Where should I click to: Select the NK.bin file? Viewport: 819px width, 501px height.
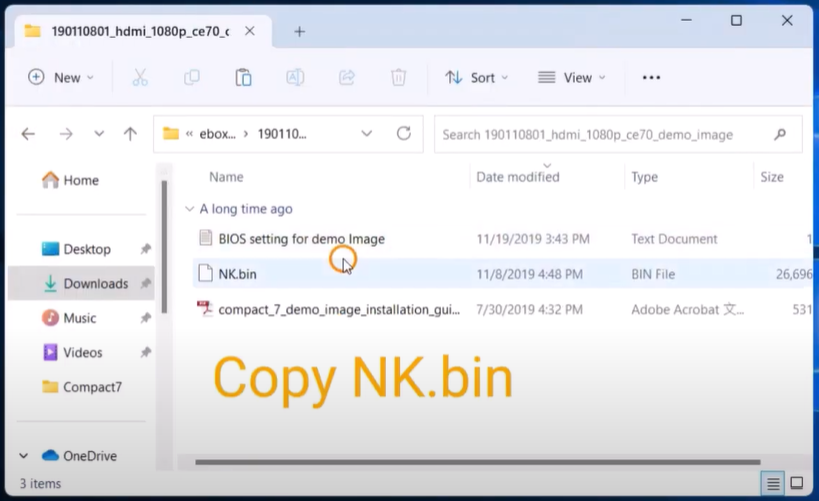(238, 274)
